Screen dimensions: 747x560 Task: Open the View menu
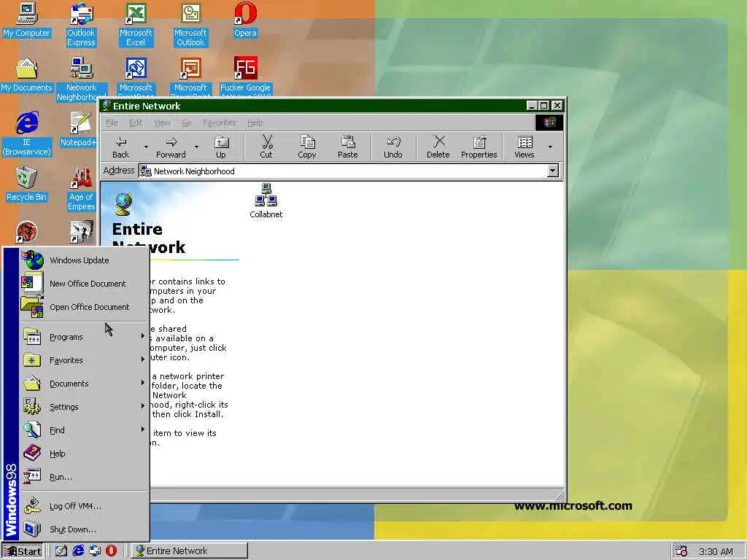click(x=162, y=122)
